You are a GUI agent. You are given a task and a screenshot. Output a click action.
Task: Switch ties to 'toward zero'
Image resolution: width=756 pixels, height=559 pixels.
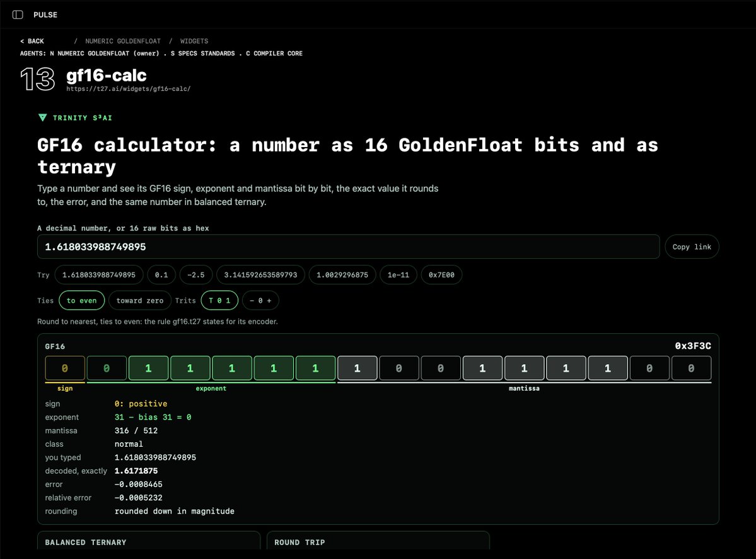140,300
